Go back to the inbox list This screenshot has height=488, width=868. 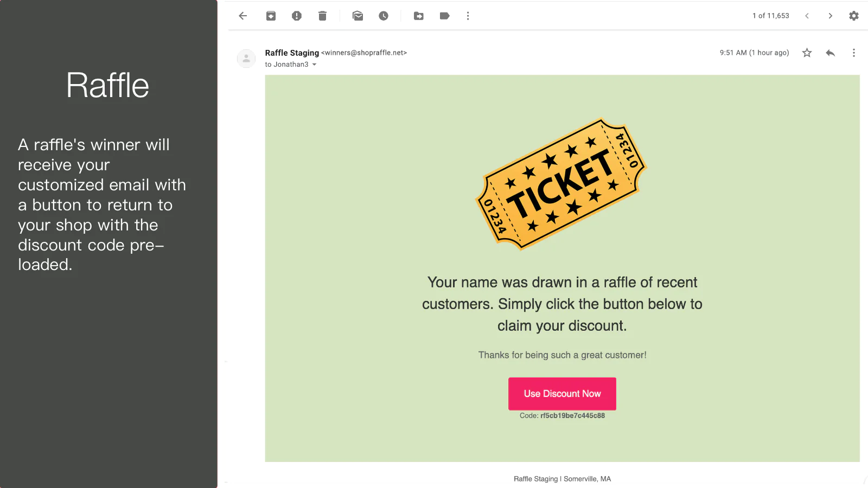click(243, 16)
